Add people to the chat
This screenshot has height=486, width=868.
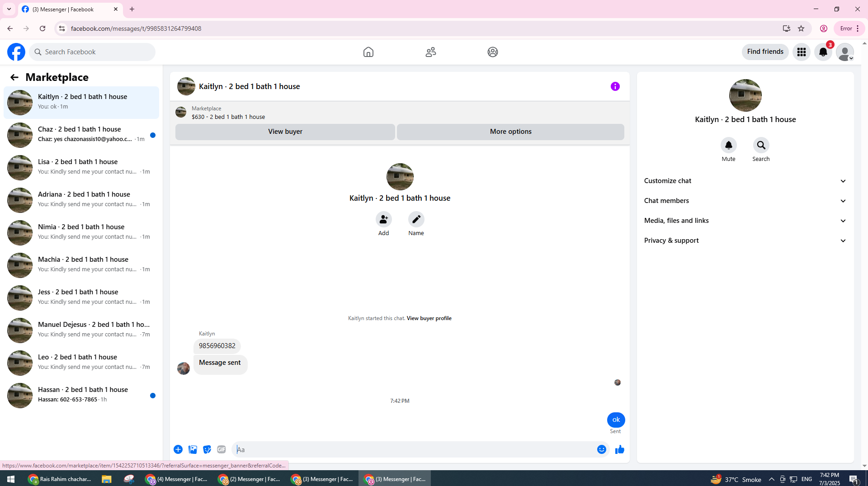click(384, 219)
